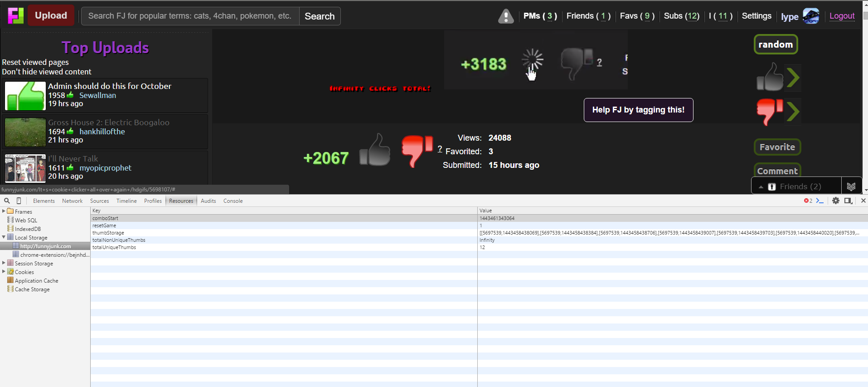Viewport: 868px width, 387px height.
Task: Expand the Frames tree node
Action: click(x=4, y=211)
